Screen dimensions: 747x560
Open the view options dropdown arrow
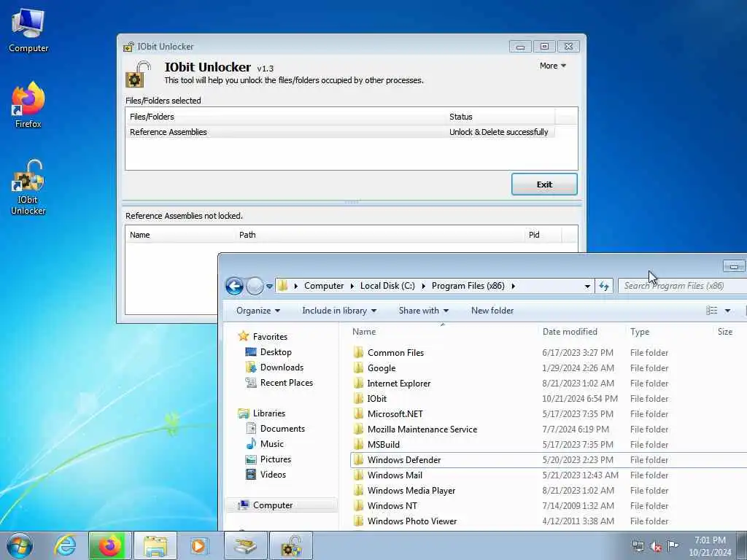click(727, 311)
